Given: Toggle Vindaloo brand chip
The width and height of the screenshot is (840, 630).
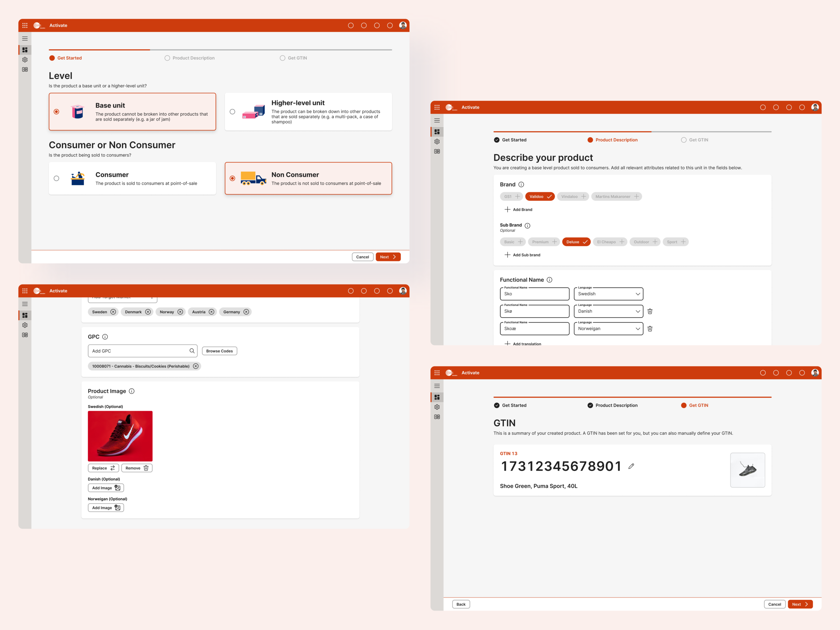Looking at the screenshot, I should point(573,196).
